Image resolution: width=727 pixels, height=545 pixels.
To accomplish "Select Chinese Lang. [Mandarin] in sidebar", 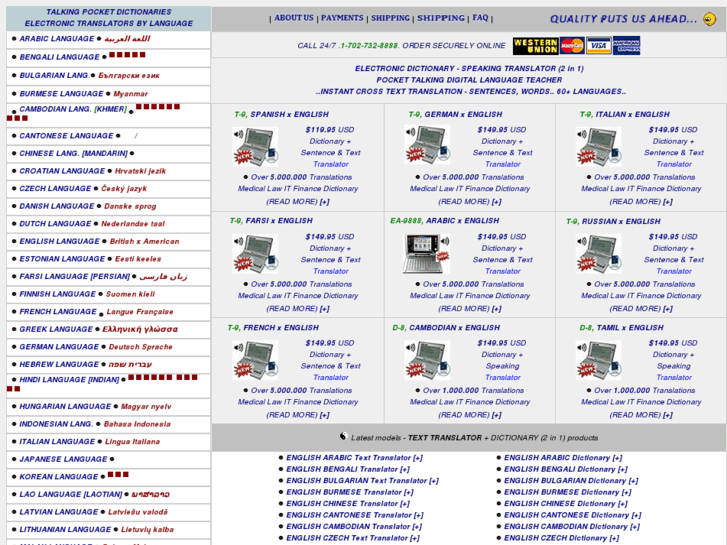I will (x=73, y=154).
